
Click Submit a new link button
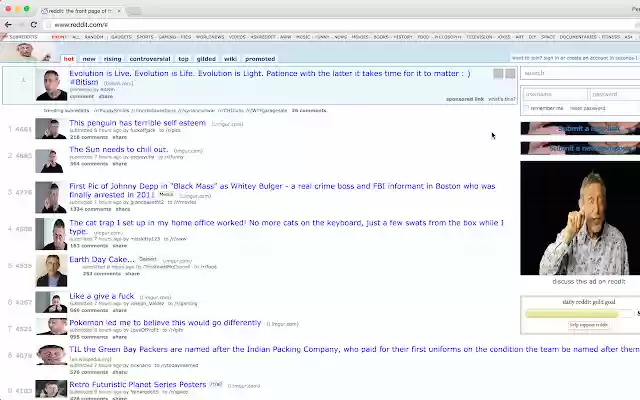tap(580, 129)
